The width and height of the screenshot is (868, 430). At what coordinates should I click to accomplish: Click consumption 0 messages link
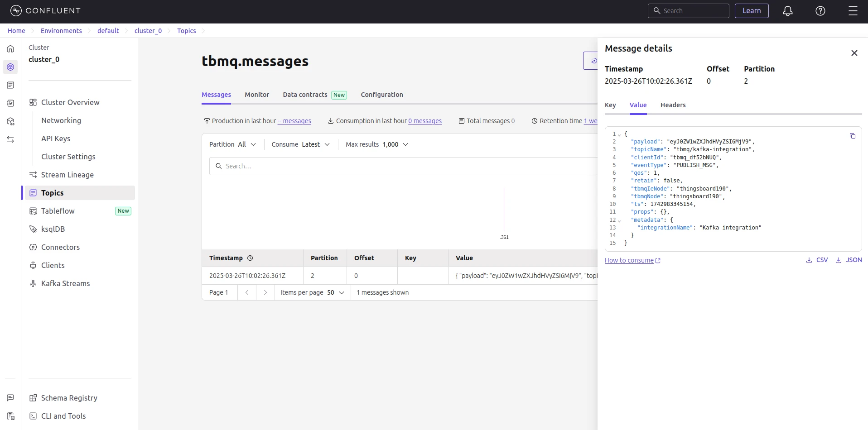coord(425,121)
